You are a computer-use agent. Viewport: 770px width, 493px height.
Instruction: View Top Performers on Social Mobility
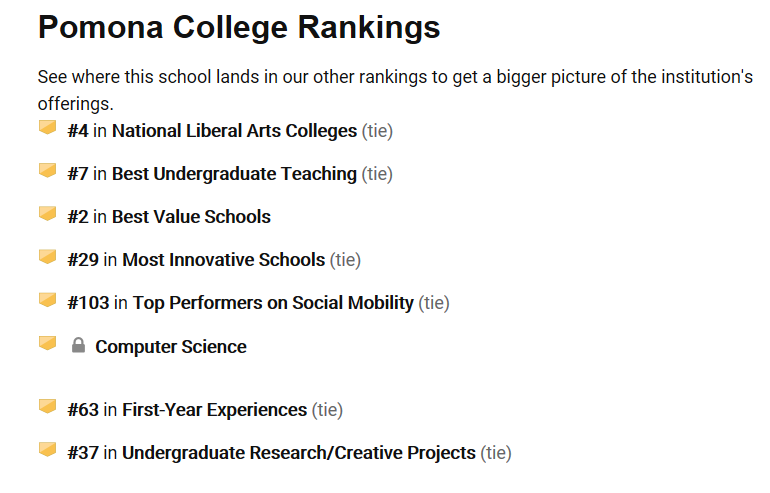273,303
